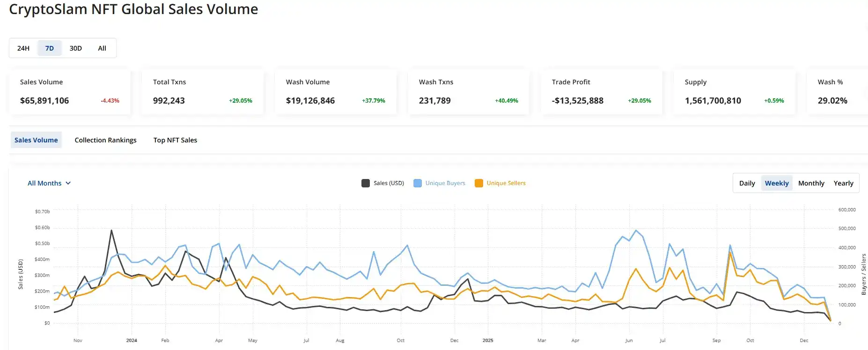Screen dimensions: 868x350
Task: Click the Trade Profit stat card
Action: 601,92
